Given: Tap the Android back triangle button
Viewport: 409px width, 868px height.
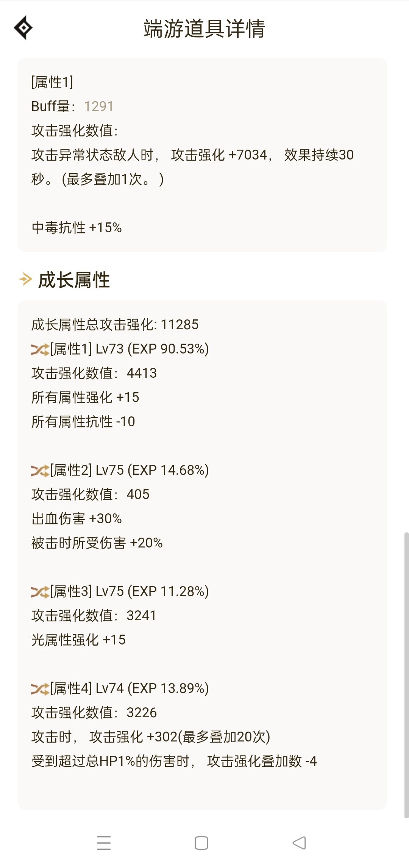Looking at the screenshot, I should [x=299, y=843].
